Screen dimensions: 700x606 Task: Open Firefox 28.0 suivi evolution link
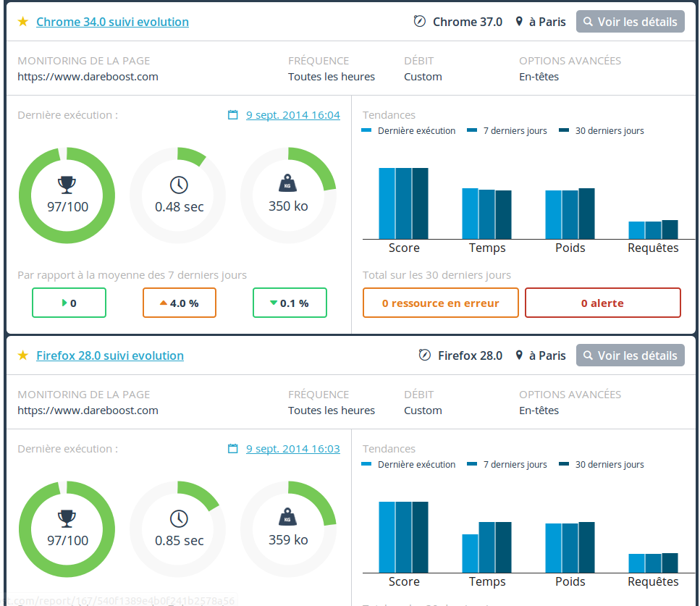[x=109, y=355]
